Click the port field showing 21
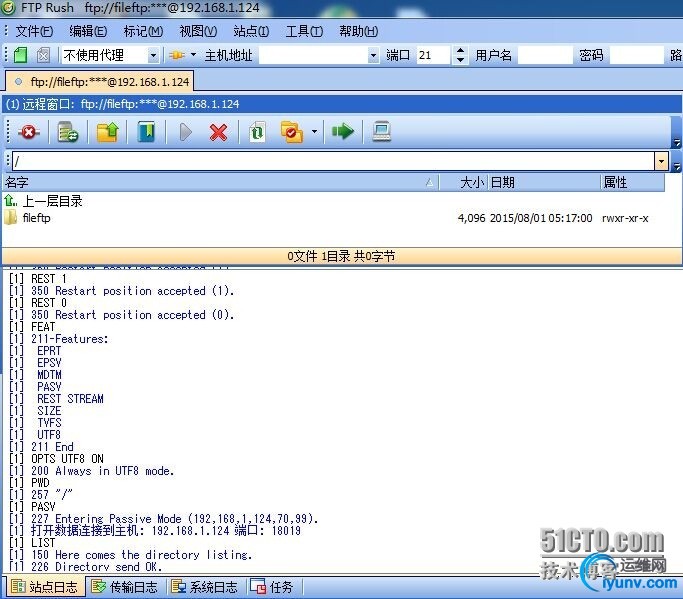Screen dimensions: 683x599 433,55
